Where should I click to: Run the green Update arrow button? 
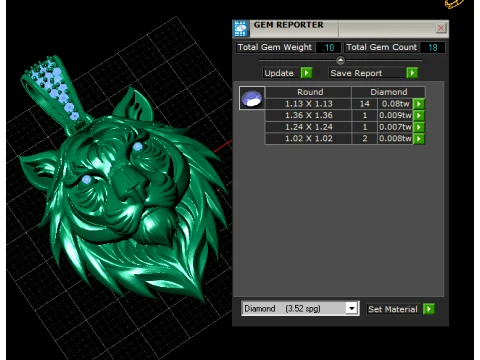[x=306, y=73]
